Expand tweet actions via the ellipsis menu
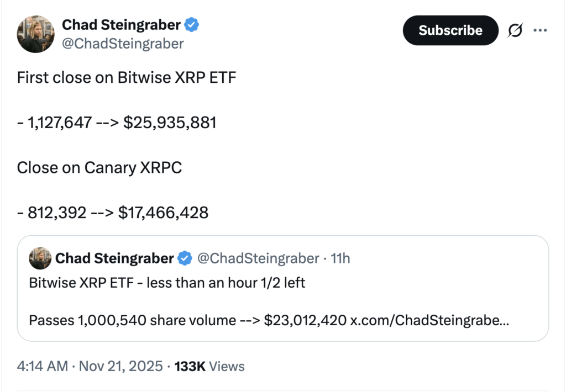Image resolution: width=566 pixels, height=392 pixels. 541,30
